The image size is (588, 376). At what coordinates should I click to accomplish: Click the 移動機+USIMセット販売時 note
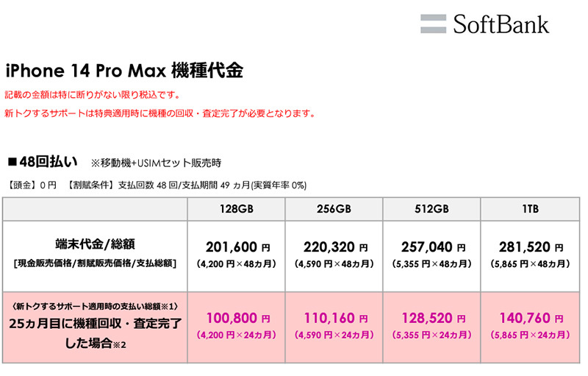pyautogui.click(x=155, y=162)
